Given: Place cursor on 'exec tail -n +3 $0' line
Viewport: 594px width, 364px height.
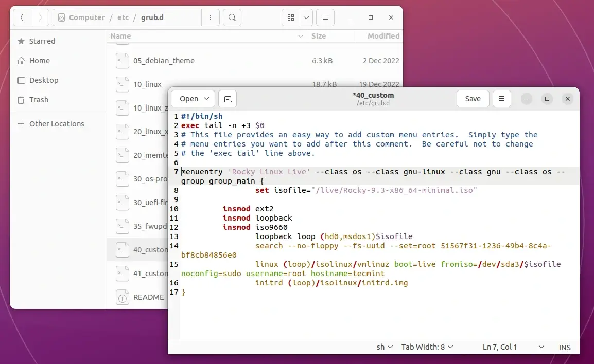Looking at the screenshot, I should click(223, 125).
